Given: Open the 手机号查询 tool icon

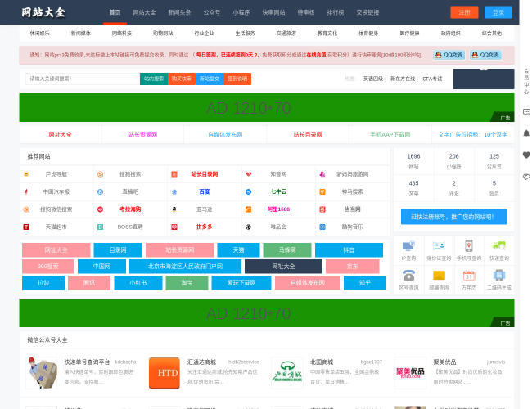Looking at the screenshot, I should tap(469, 246).
